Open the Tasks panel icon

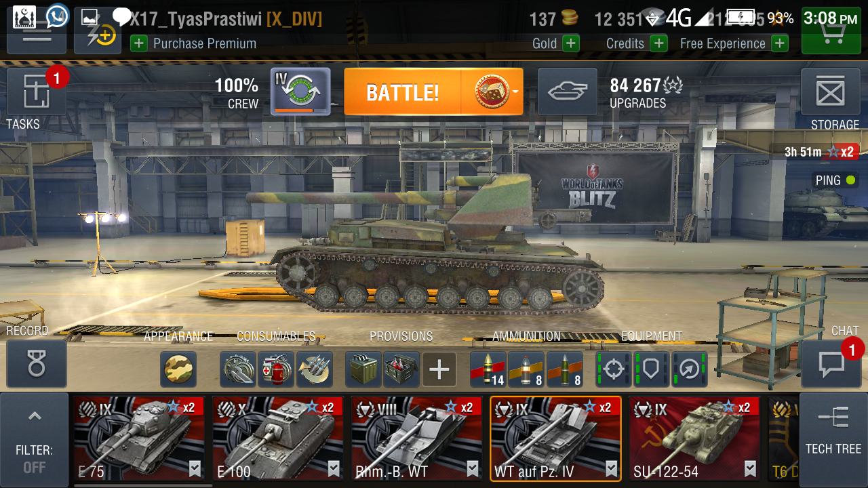pyautogui.click(x=37, y=91)
